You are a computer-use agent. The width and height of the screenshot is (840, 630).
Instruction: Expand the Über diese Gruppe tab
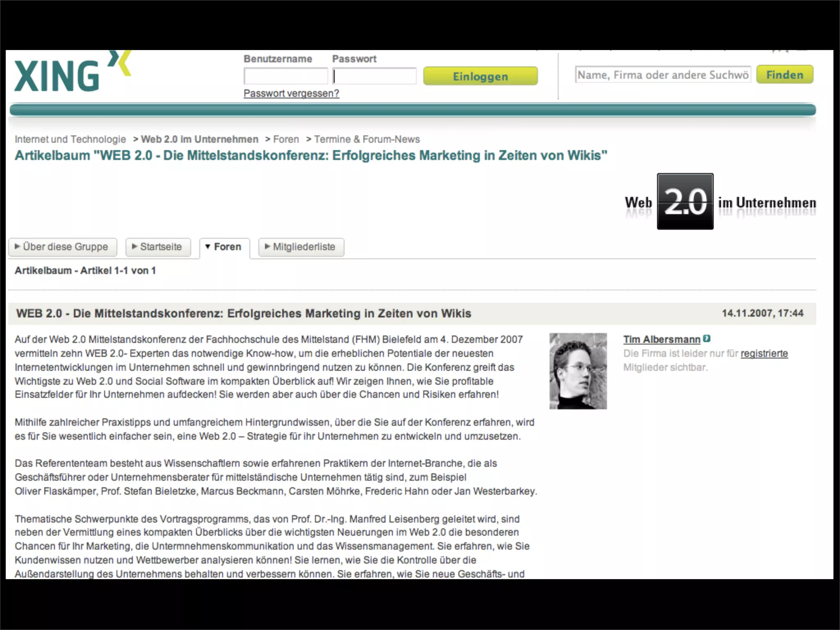(x=63, y=247)
